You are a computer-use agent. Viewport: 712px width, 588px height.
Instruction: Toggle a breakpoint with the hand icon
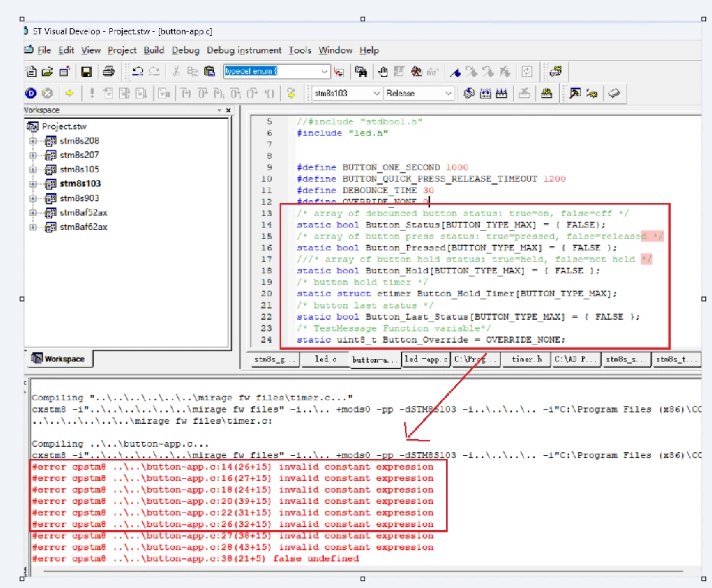coord(383,71)
